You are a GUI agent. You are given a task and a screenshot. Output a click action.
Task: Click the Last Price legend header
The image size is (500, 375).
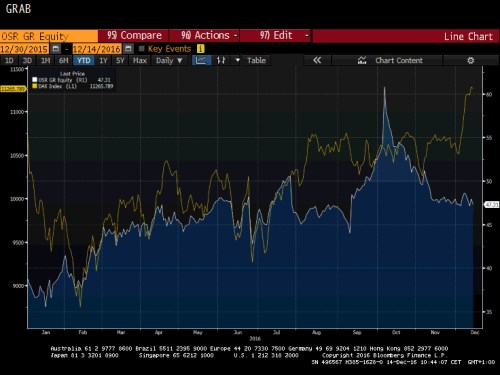(x=72, y=74)
